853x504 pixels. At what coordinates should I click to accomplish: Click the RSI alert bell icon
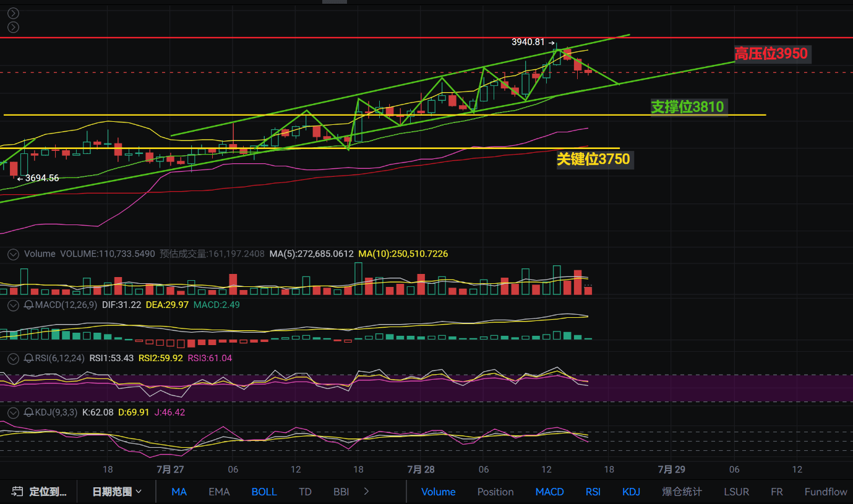point(28,357)
